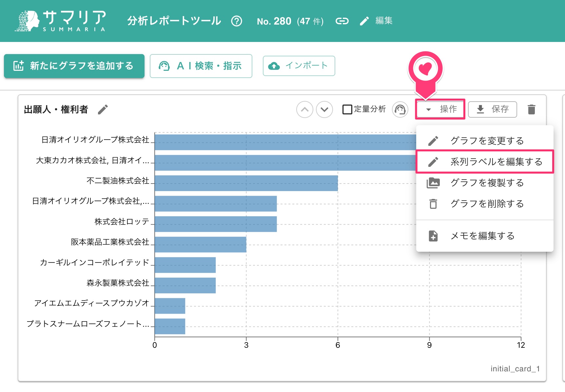Delete the card with trash icon
Image resolution: width=565 pixels, height=392 pixels.
point(532,109)
